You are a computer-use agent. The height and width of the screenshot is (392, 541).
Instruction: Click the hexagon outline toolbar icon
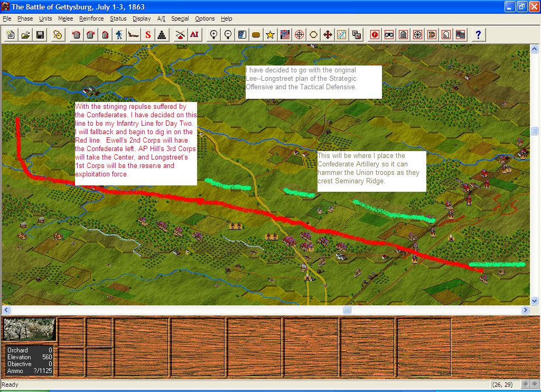pos(313,34)
